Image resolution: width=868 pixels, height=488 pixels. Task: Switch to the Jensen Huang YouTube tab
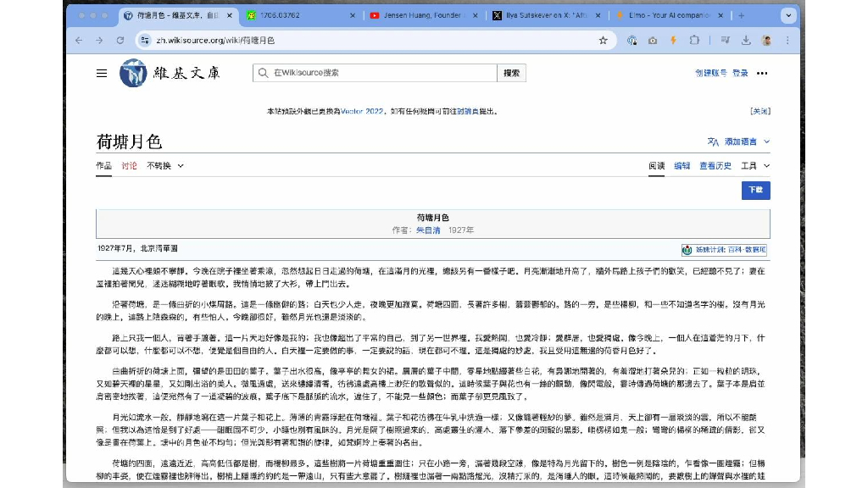(420, 15)
